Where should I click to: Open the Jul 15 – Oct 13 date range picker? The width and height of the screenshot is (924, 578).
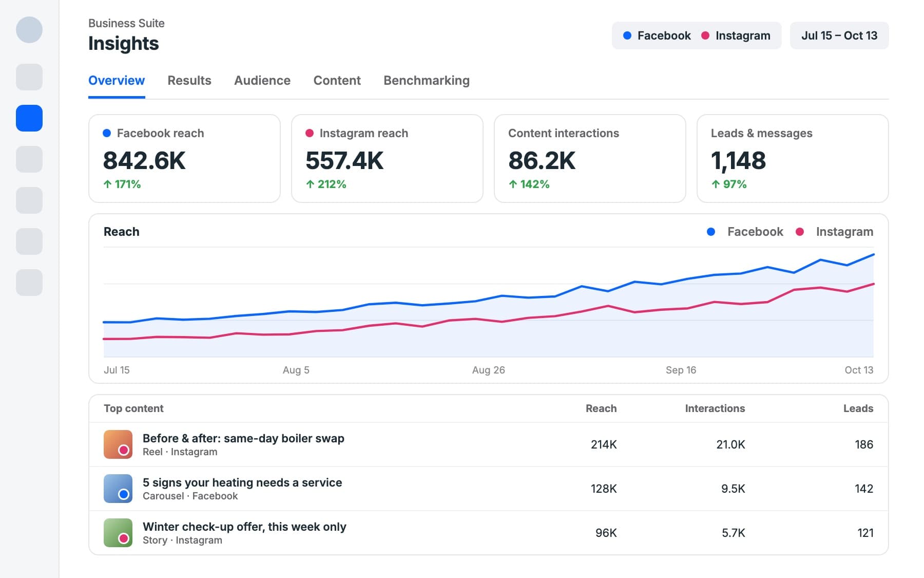[839, 35]
